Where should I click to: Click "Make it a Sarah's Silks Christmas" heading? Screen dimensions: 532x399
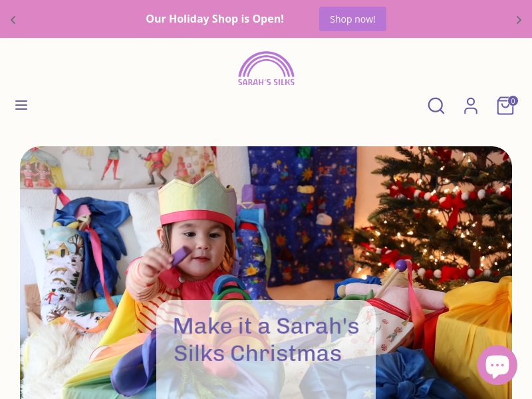coord(266,340)
